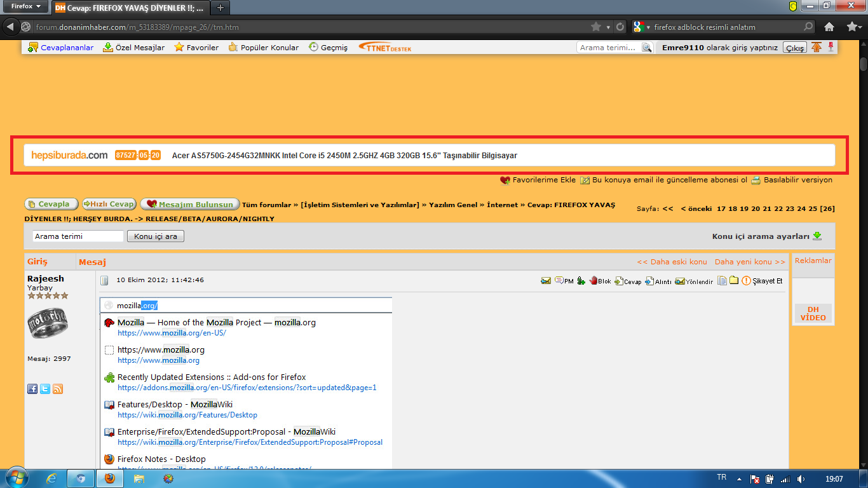This screenshot has height=488, width=868.
Task: Open Tüm forumlar breadcrumb link
Action: (x=266, y=205)
